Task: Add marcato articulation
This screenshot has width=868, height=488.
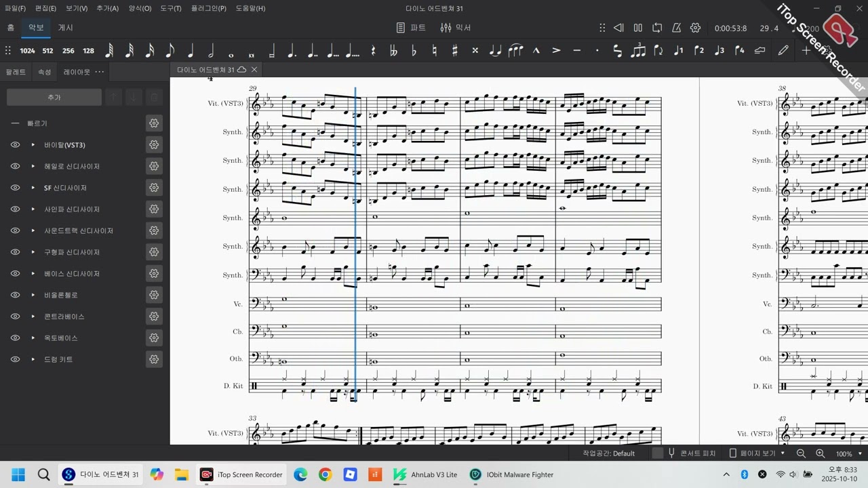Action: (x=536, y=50)
